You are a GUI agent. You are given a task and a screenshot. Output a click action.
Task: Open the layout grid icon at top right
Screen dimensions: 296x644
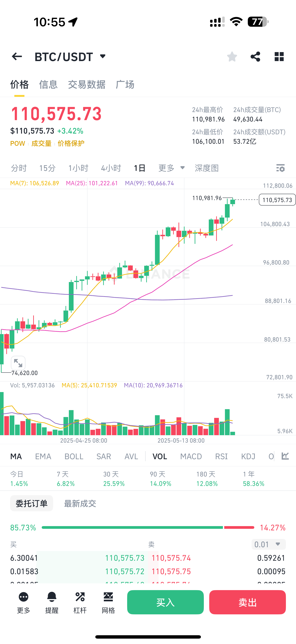tap(279, 57)
